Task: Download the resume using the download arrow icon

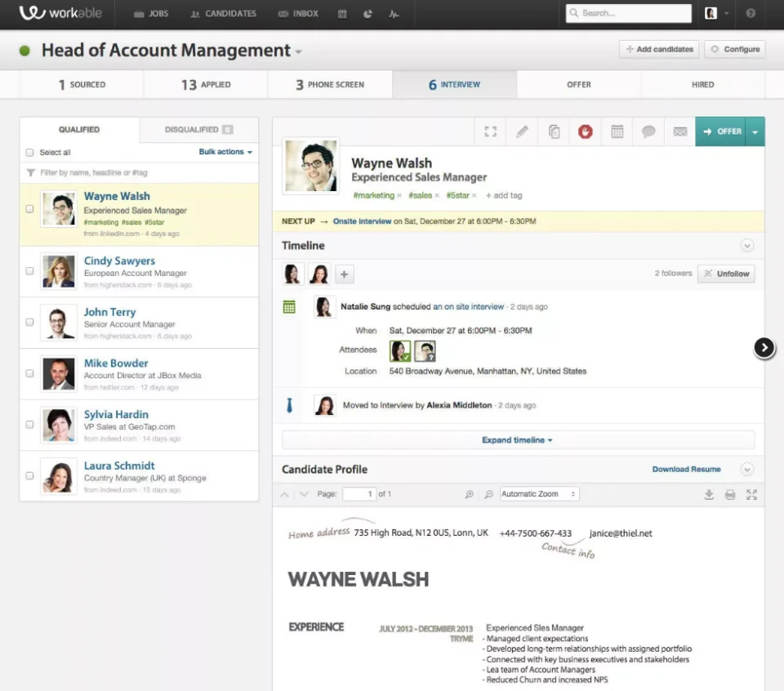Action: click(x=709, y=494)
